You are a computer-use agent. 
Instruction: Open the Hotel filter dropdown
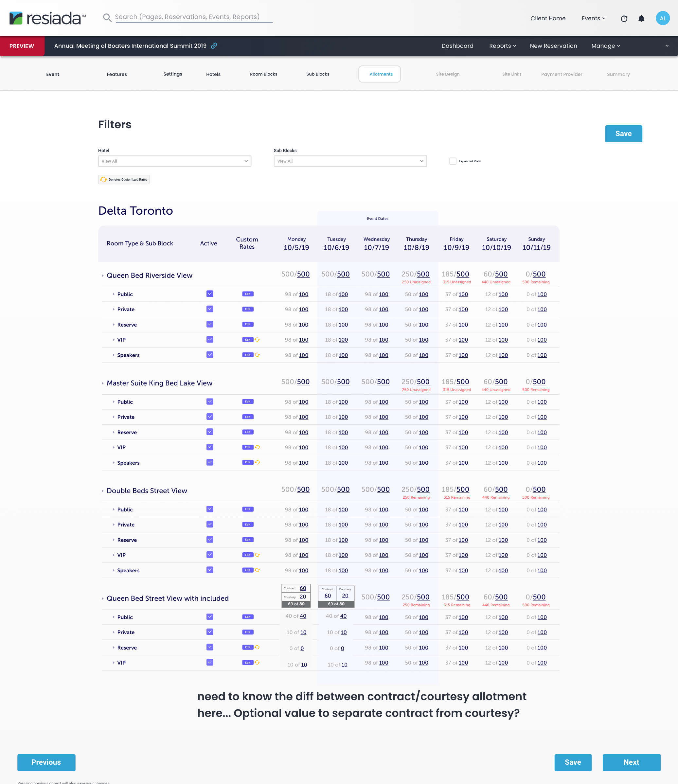[174, 161]
